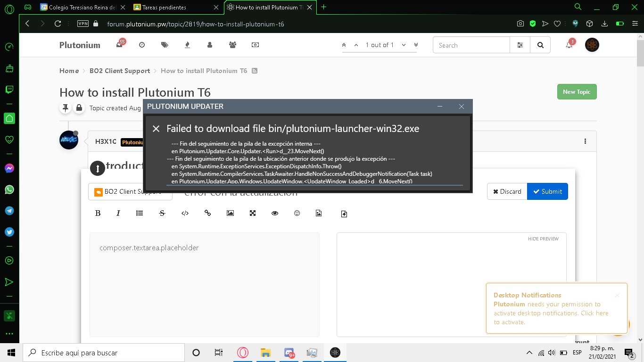Open the extensions cube icon
The height and width of the screenshot is (362, 644).
point(589,24)
